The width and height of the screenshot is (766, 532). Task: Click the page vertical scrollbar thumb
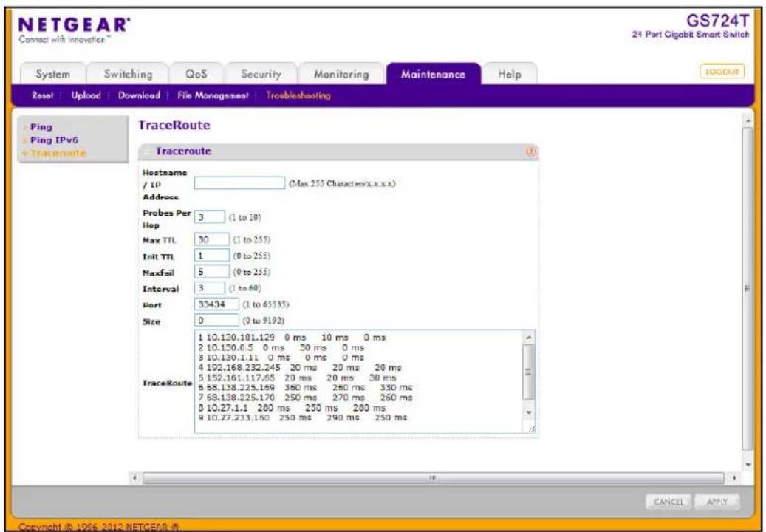pyautogui.click(x=748, y=288)
